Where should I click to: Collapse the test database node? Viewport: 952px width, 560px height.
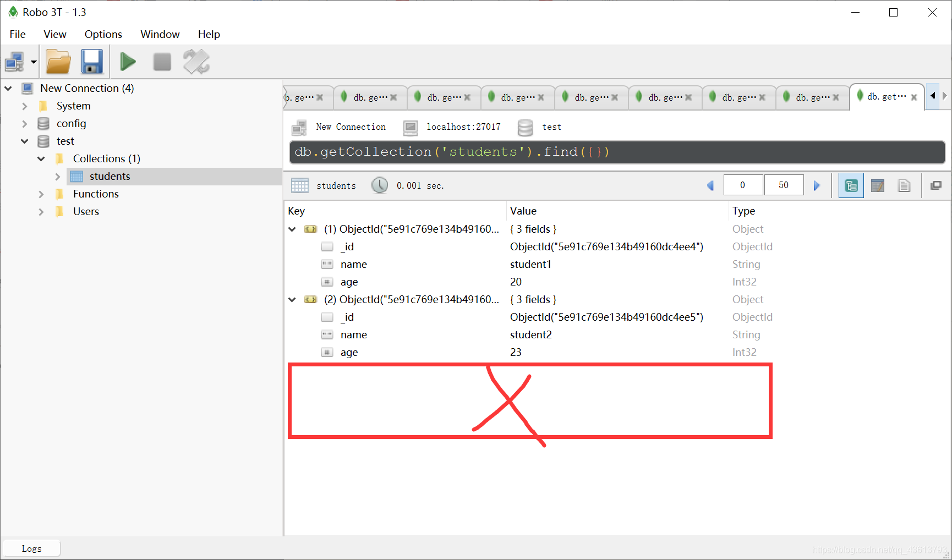[x=25, y=141]
